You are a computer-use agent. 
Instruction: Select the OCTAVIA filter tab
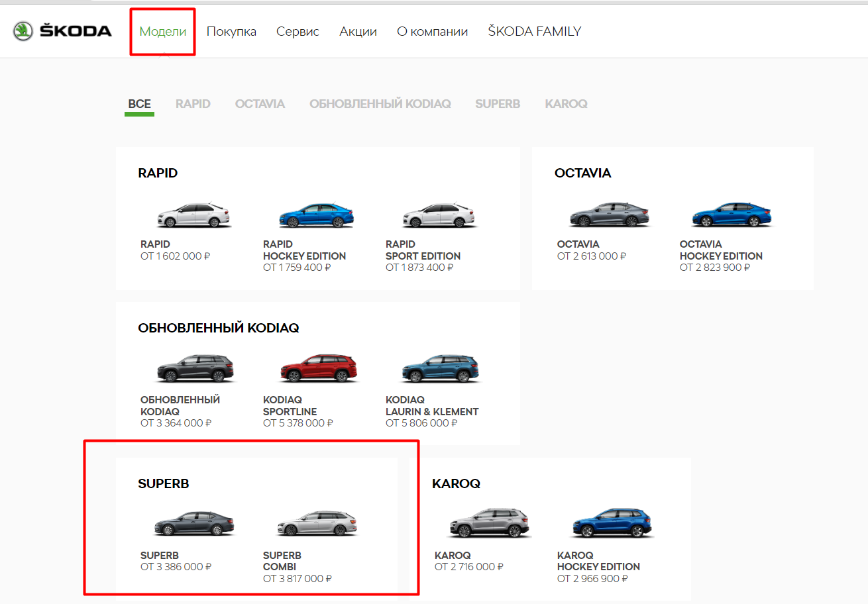(x=260, y=104)
